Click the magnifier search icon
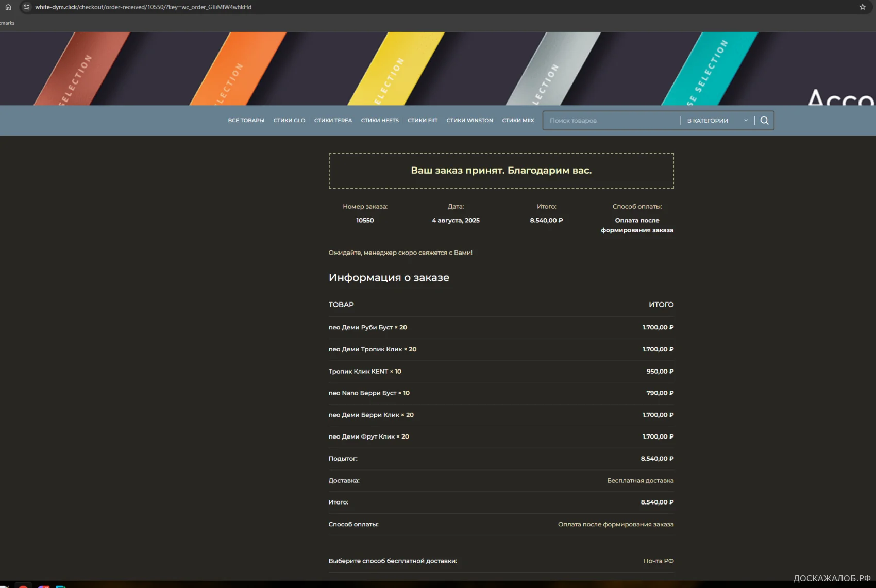 pyautogui.click(x=764, y=121)
